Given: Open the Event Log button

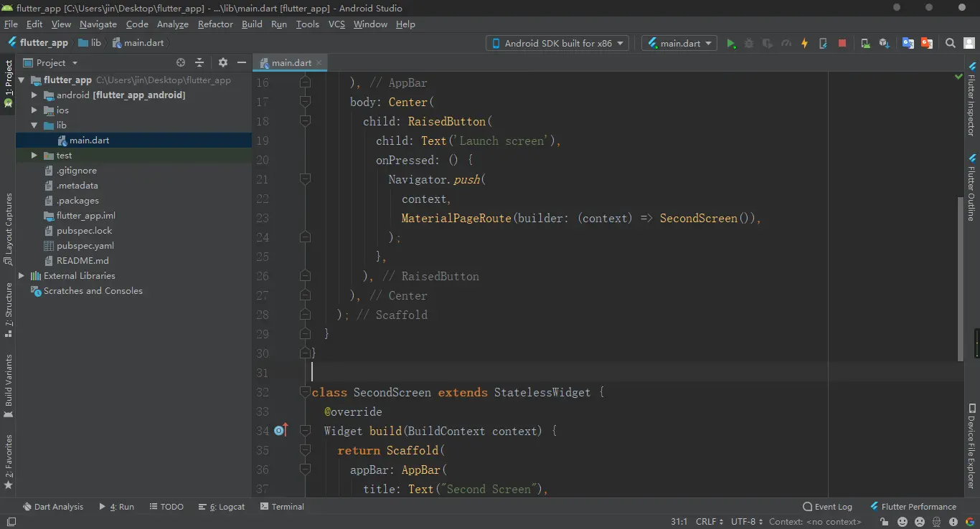Looking at the screenshot, I should coord(827,507).
